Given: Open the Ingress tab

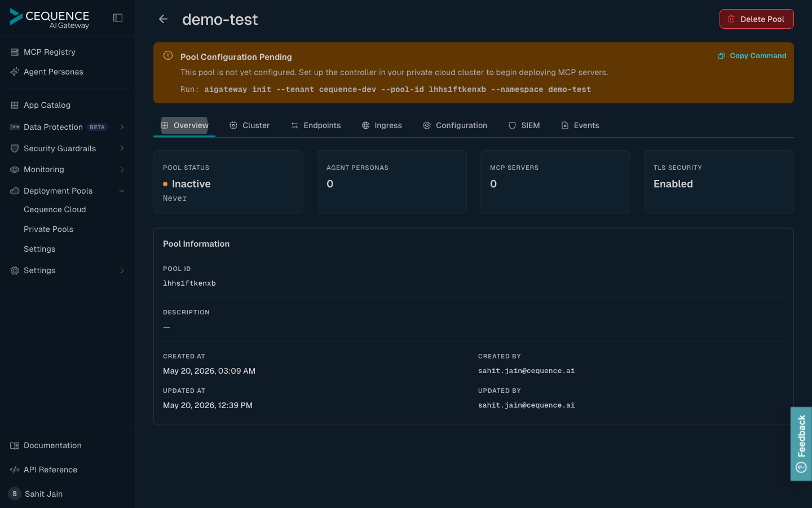Looking at the screenshot, I should pyautogui.click(x=382, y=125).
